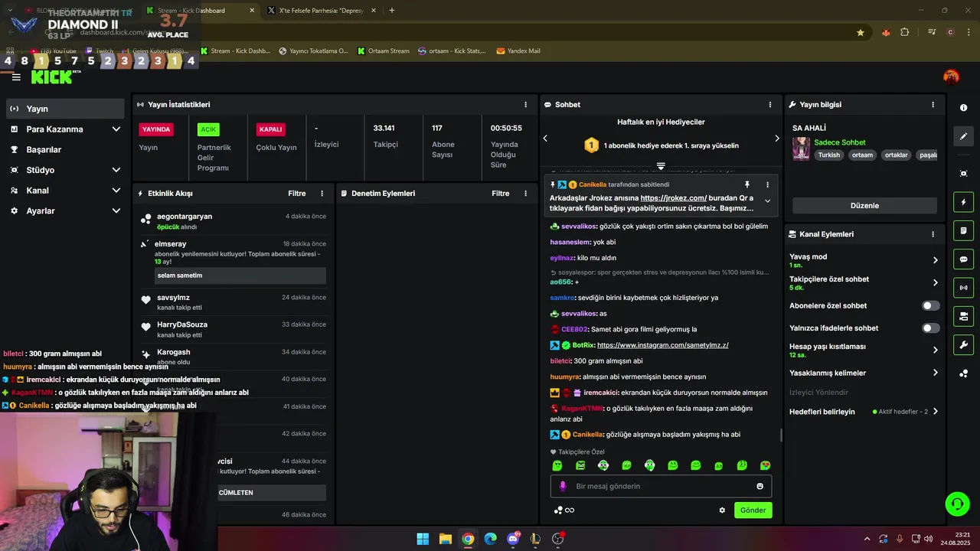Toggle Abonelere özel sohbet switch
Viewport: 980px width, 551px height.
coord(930,306)
